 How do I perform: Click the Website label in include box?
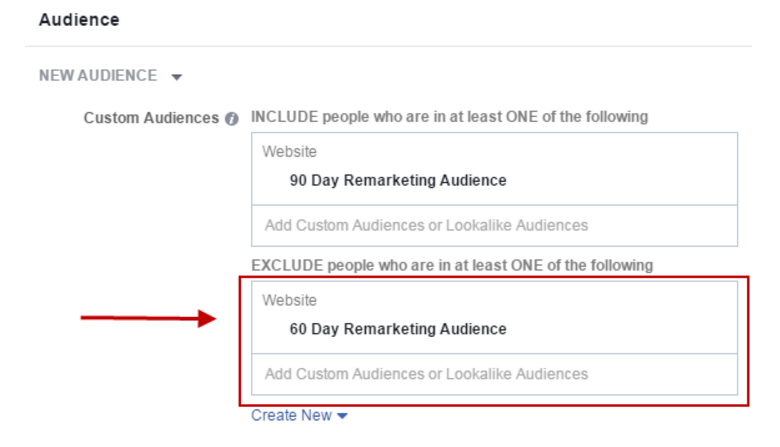(289, 152)
